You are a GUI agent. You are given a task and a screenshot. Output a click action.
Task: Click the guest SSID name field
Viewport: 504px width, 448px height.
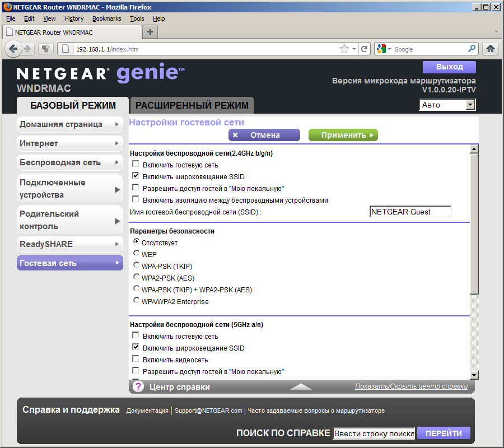[410, 212]
